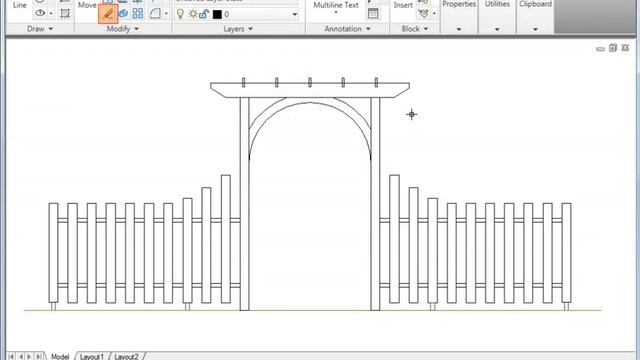Viewport: 640px width, 360px height.
Task: Click the Insert block button
Action: tap(403, 5)
